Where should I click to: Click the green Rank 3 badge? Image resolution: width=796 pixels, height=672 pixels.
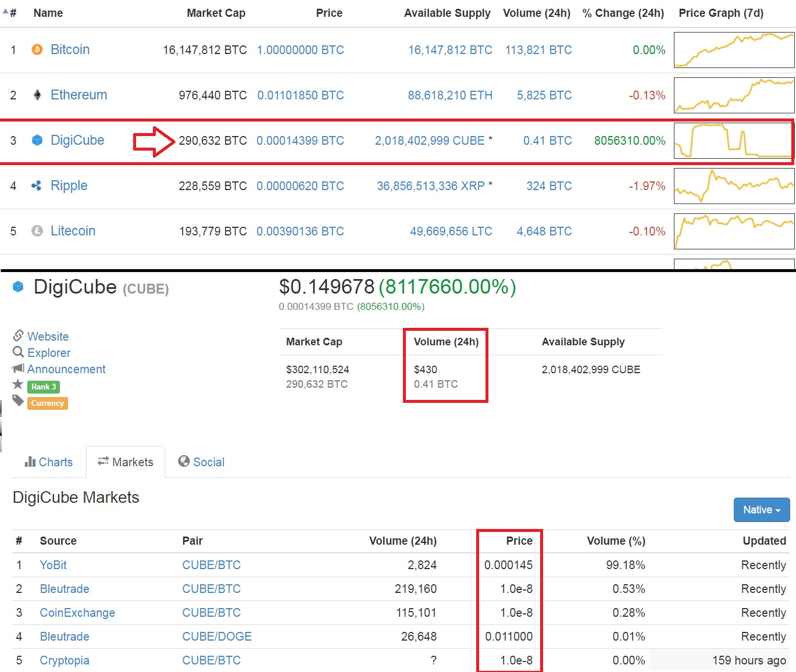coord(44,387)
